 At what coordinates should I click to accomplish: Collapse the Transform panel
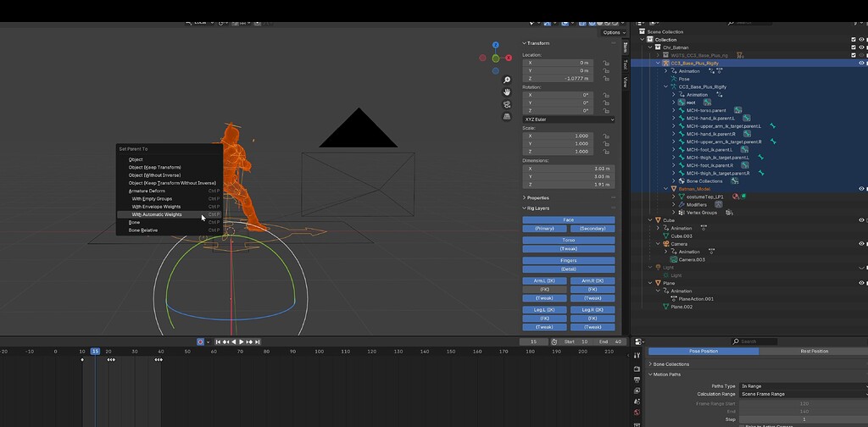tap(524, 43)
